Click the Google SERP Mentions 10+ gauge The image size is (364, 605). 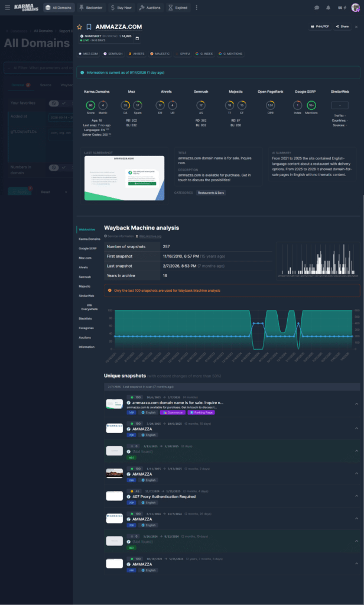tap(311, 105)
